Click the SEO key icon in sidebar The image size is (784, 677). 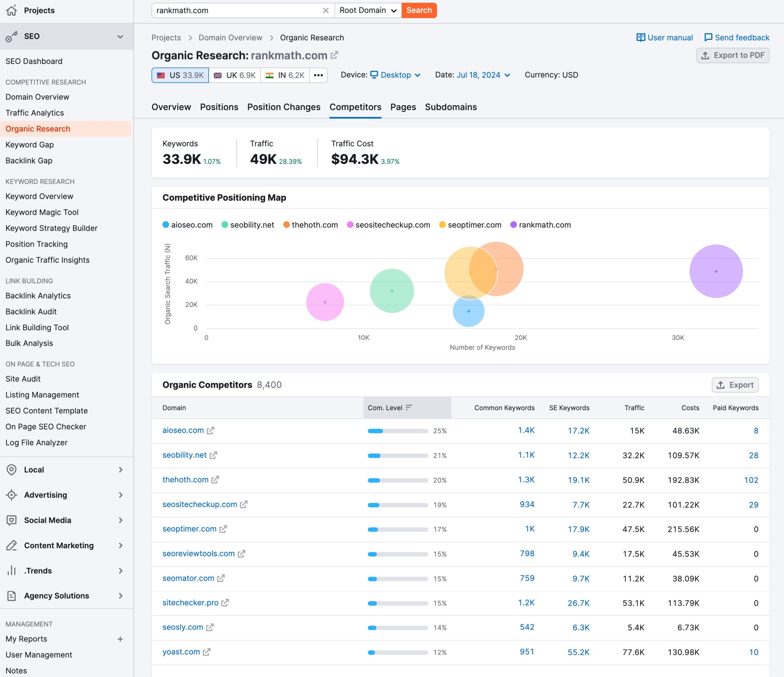pyautogui.click(x=12, y=36)
